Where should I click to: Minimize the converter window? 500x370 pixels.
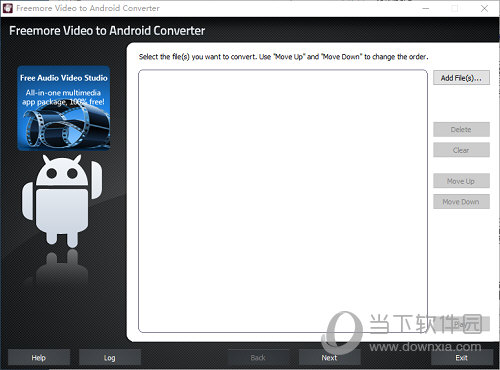pos(426,8)
